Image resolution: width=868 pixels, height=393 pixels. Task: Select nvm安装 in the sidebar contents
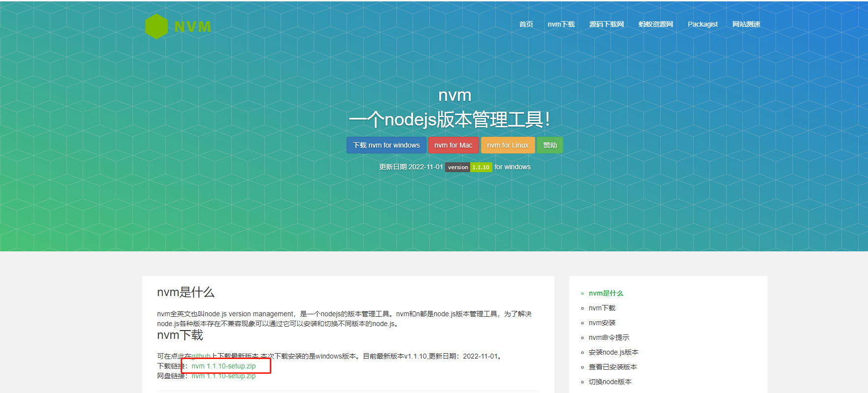[x=602, y=323]
